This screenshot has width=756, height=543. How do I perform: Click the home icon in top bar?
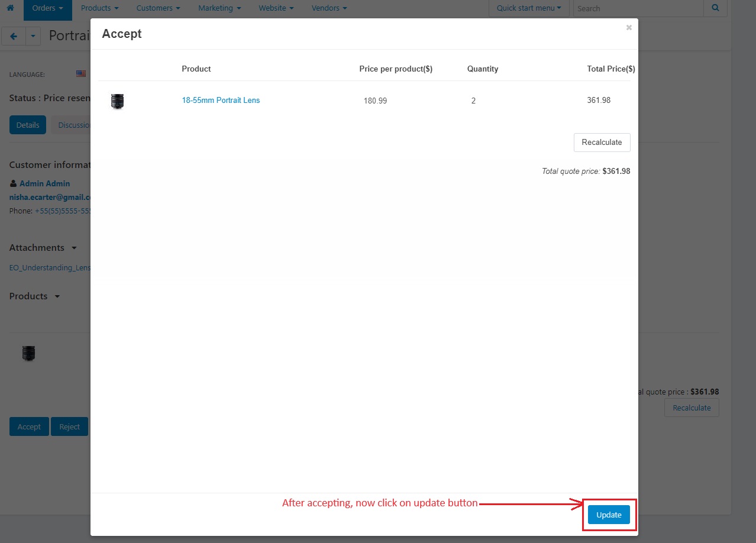point(10,8)
